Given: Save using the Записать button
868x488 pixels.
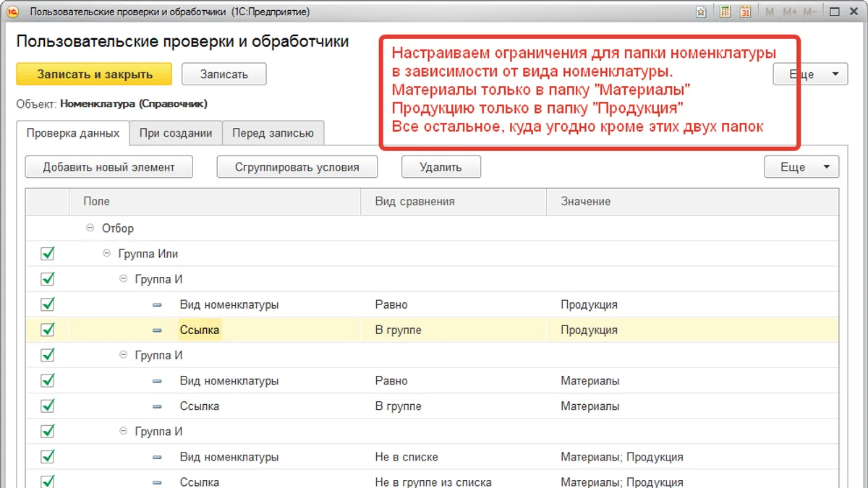Looking at the screenshot, I should (224, 74).
